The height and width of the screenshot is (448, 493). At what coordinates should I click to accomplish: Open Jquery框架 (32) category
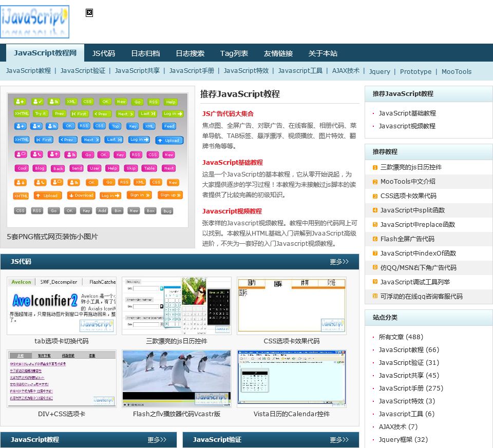403,439
